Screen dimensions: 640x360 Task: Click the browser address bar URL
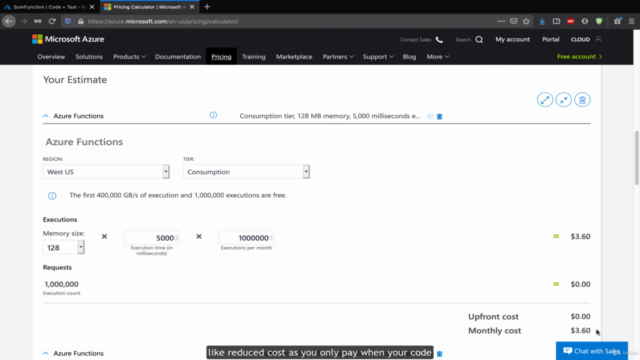tap(163, 21)
